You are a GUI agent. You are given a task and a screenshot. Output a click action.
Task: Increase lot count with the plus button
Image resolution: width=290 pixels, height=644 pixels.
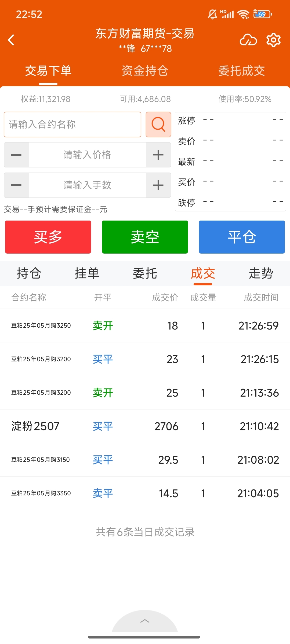tap(158, 185)
